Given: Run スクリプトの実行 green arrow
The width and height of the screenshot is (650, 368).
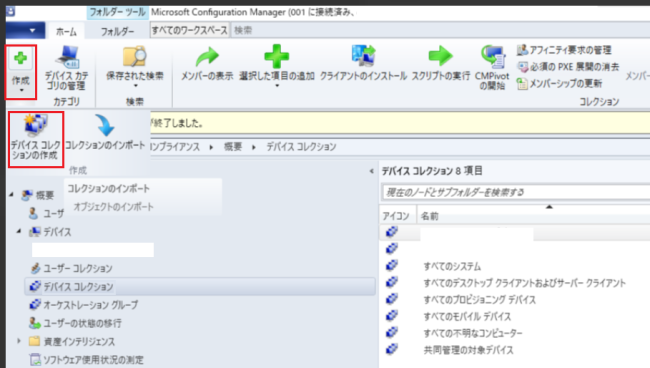Looking at the screenshot, I should pos(440,56).
